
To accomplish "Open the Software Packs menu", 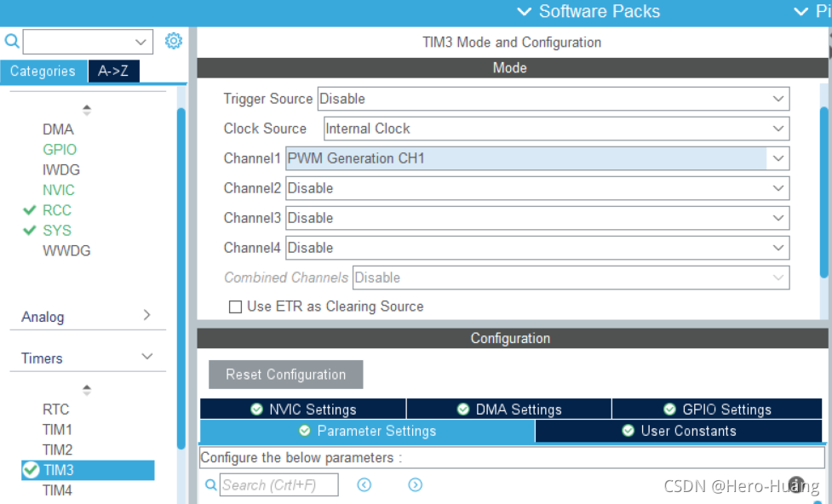I will pos(588,11).
